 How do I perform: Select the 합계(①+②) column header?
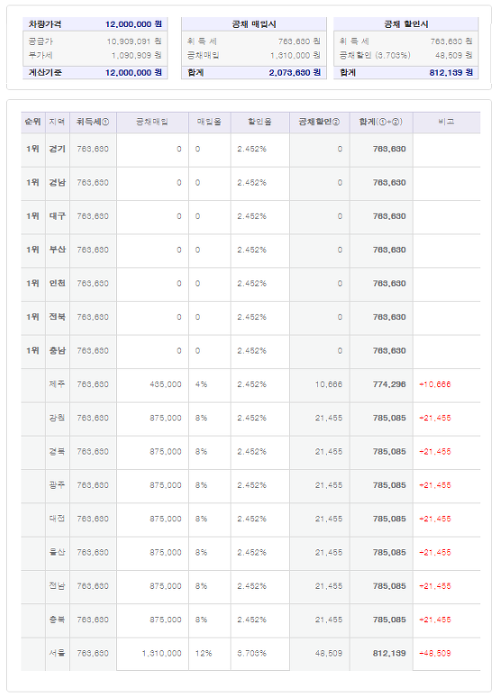381,122
